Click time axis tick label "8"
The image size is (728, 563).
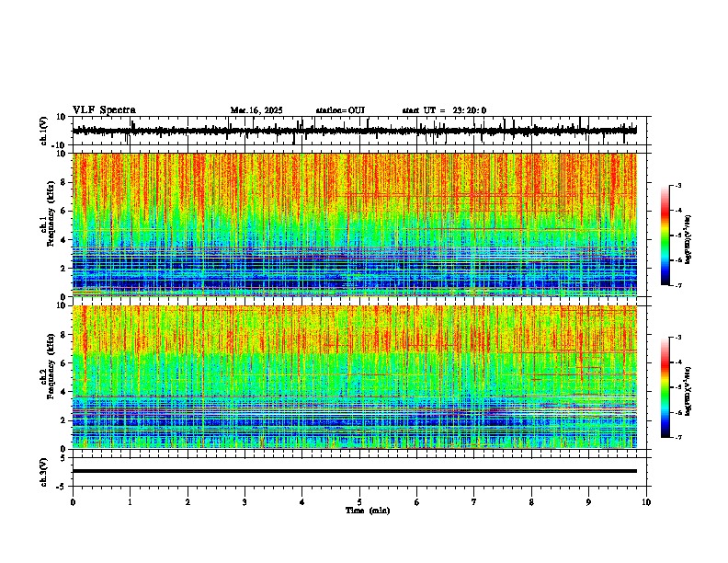(x=531, y=502)
